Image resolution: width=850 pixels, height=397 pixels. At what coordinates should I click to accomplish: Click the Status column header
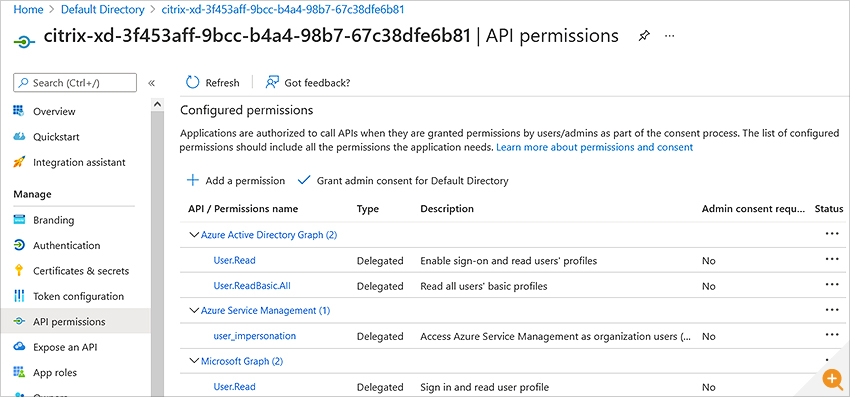(829, 209)
